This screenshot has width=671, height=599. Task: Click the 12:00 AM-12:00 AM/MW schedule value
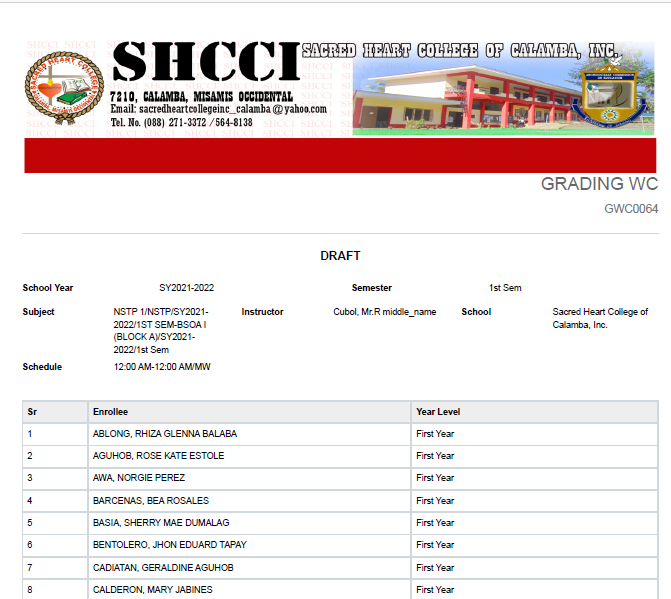pyautogui.click(x=162, y=367)
